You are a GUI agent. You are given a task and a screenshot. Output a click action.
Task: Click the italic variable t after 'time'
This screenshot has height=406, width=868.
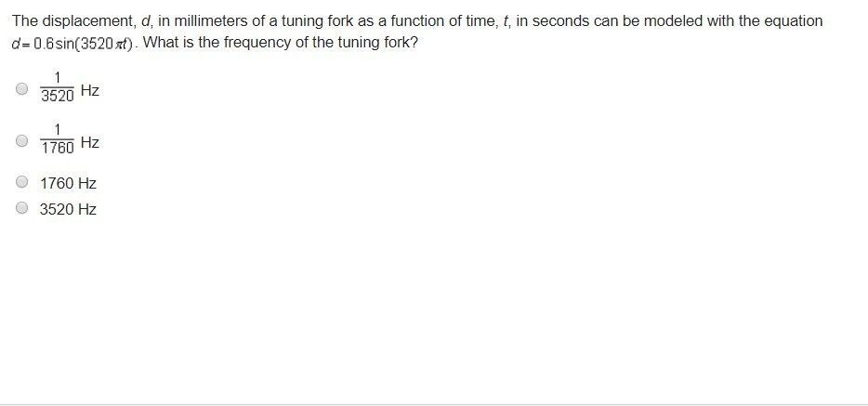505,21
